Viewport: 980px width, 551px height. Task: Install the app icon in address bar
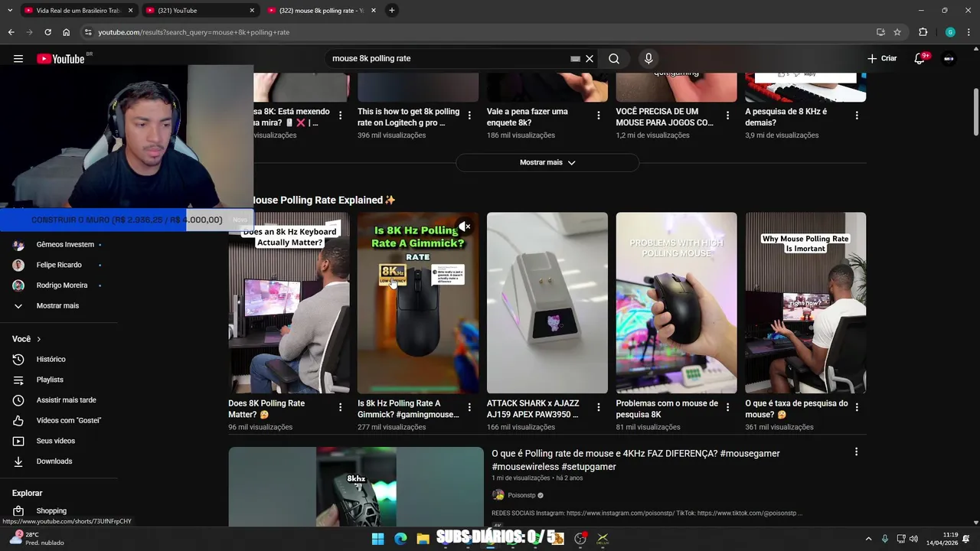click(880, 32)
